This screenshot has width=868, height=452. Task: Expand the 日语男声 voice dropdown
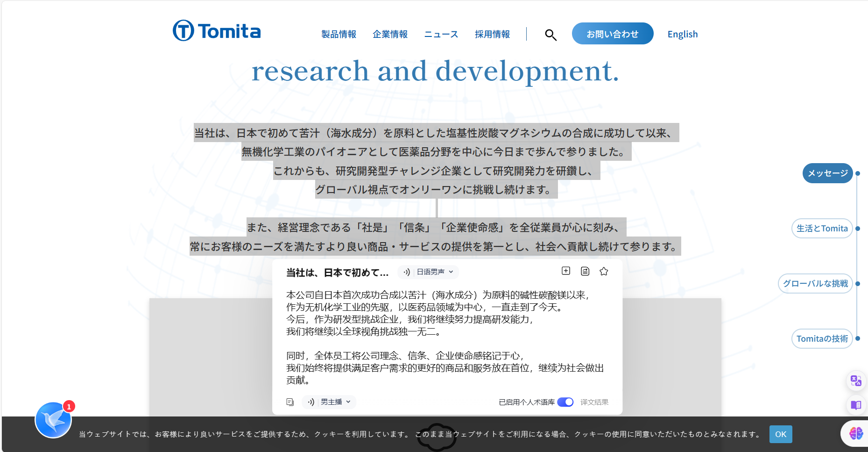tap(434, 272)
